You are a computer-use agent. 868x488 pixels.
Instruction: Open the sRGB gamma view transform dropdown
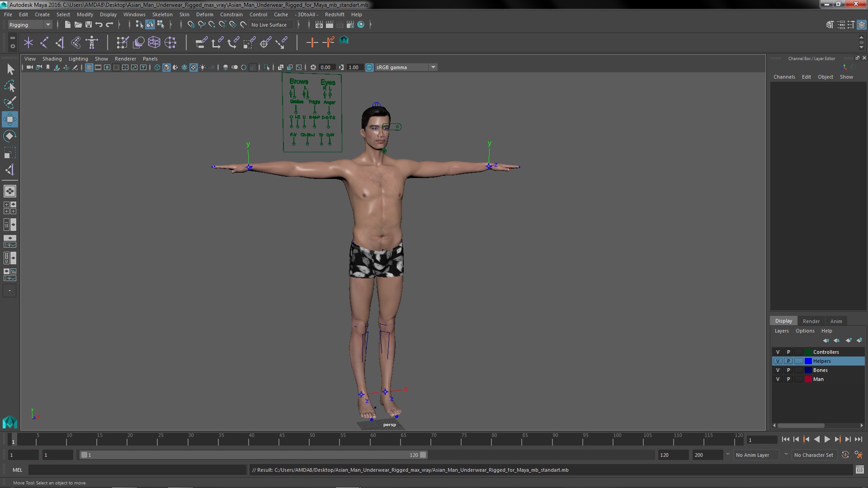tap(406, 67)
